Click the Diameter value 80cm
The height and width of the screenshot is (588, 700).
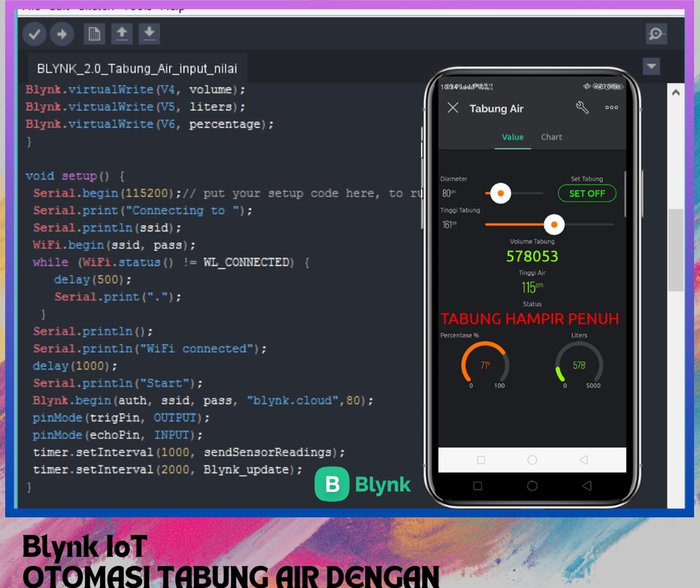click(x=448, y=193)
